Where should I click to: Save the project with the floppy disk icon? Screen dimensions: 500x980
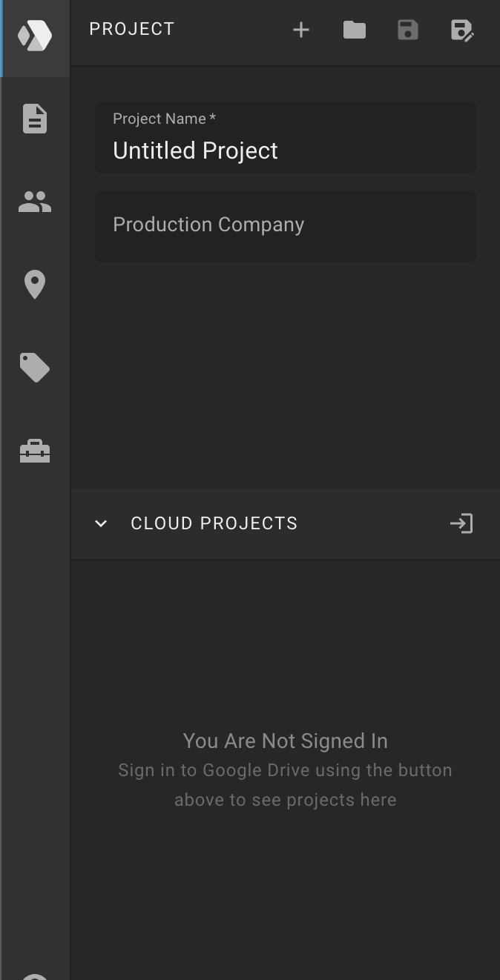pyautogui.click(x=408, y=30)
